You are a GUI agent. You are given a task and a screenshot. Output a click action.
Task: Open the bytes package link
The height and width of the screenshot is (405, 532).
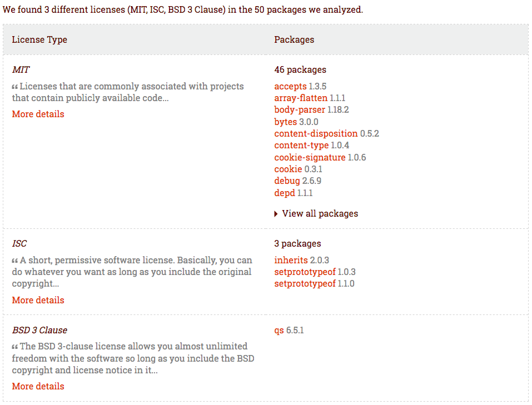285,122
